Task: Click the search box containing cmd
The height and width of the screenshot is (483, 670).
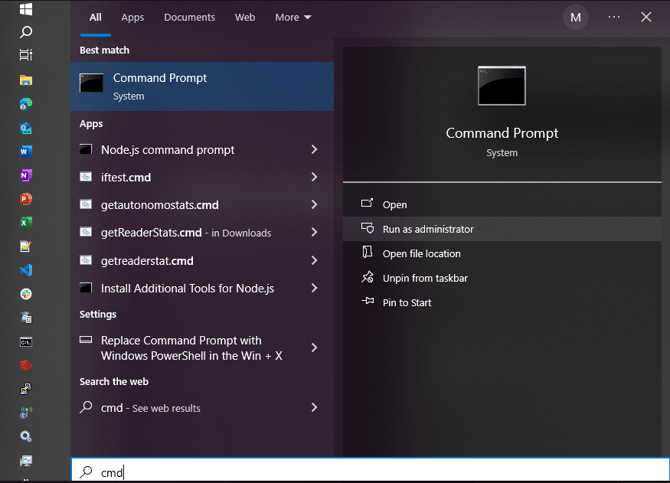Action: pyautogui.click(x=370, y=471)
